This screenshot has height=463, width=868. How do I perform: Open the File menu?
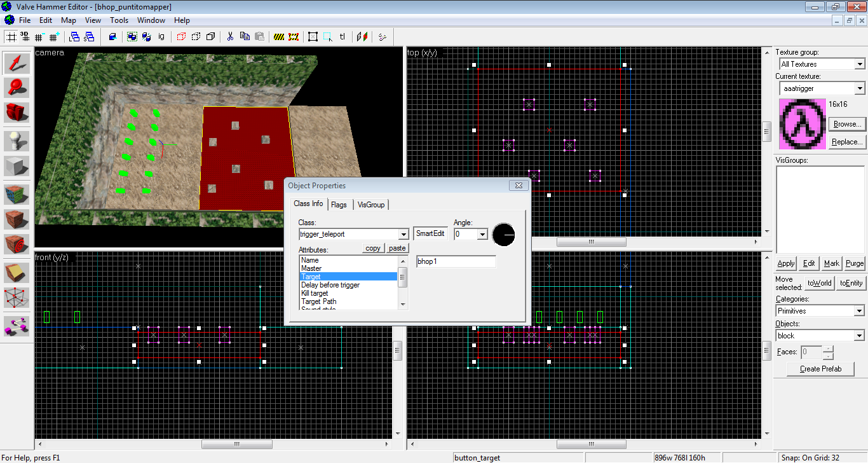tap(24, 20)
